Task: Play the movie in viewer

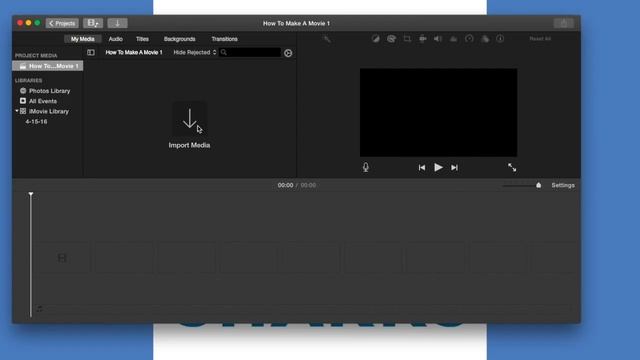Action: point(438,167)
